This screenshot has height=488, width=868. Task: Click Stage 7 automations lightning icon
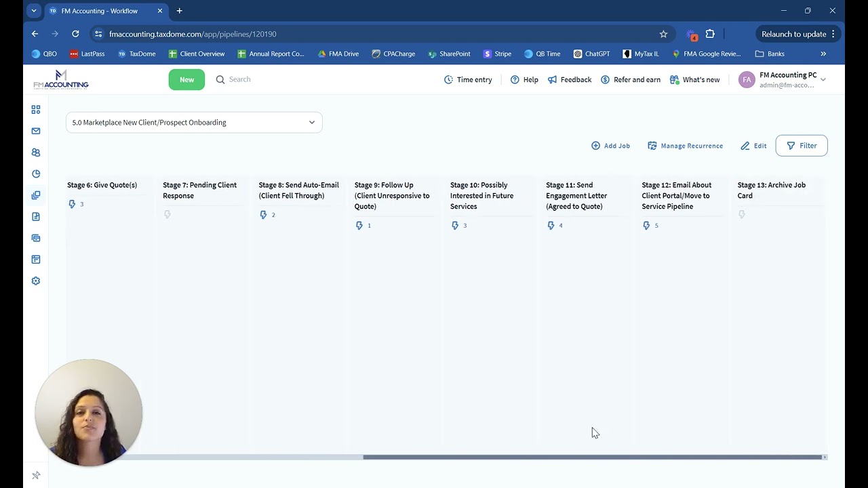(167, 215)
